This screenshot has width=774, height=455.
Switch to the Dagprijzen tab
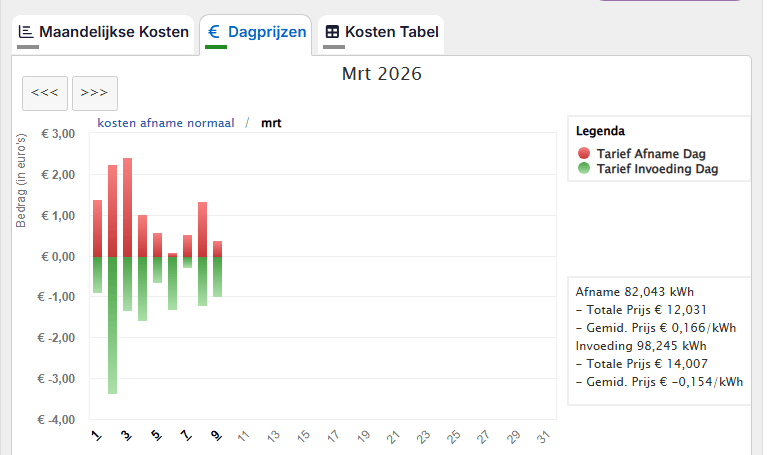coord(256,35)
